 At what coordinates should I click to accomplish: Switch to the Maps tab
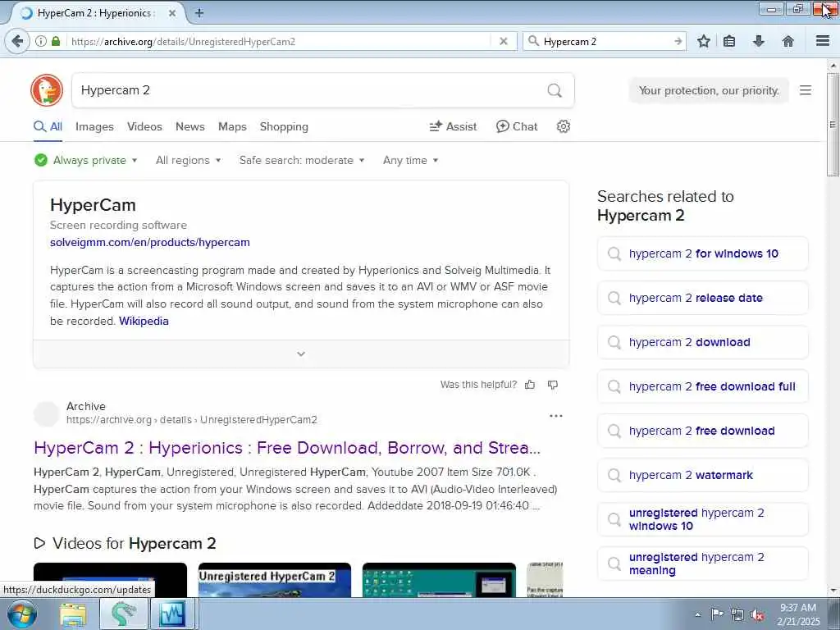[x=232, y=126]
